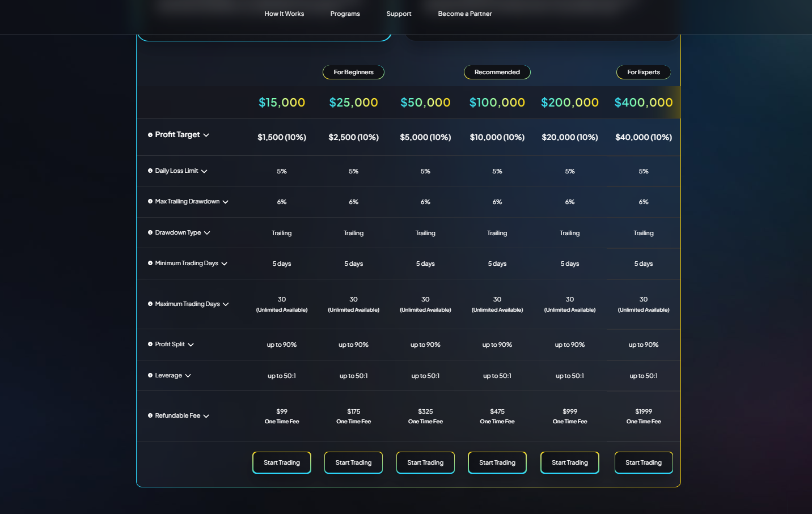The width and height of the screenshot is (812, 514).
Task: Open the Support menu item
Action: (399, 14)
